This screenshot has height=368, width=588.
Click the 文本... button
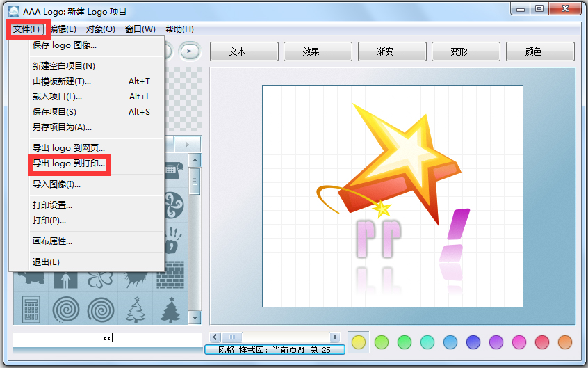coord(243,51)
